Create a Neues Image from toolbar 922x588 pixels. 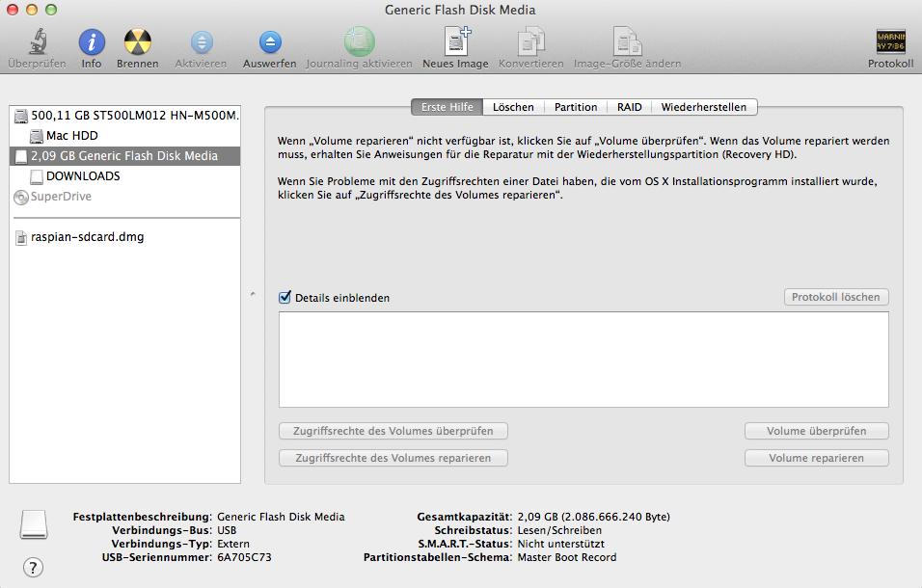pos(456,41)
